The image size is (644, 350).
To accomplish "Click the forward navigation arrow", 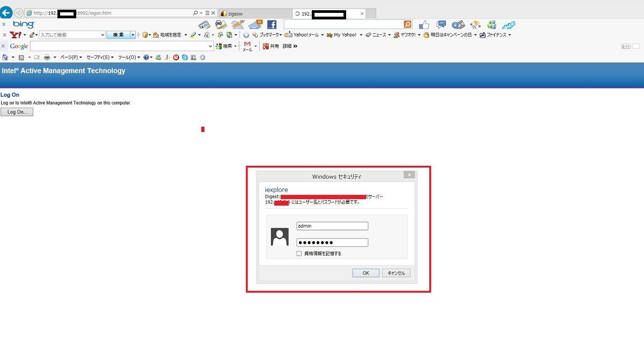I will click(19, 13).
